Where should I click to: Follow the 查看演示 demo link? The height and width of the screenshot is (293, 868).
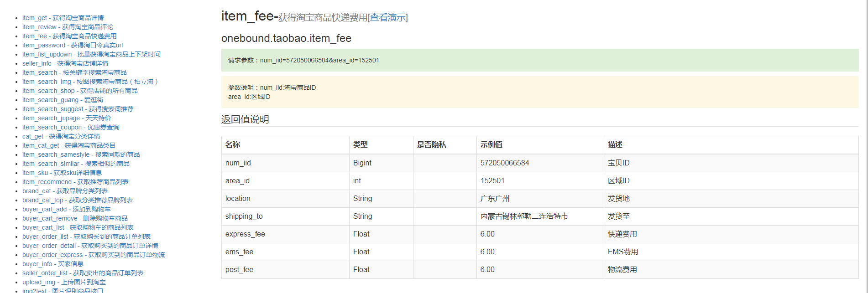[387, 17]
